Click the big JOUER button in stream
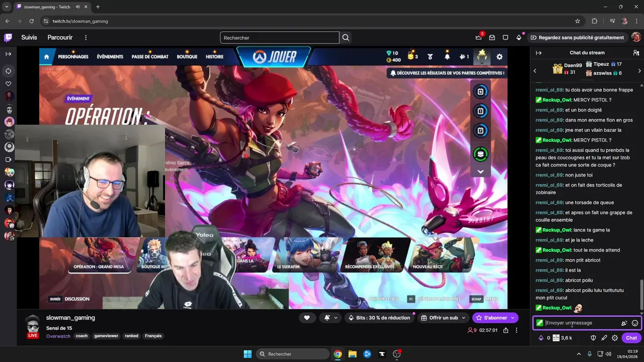Viewport: 644px width, 362px height. (x=274, y=57)
